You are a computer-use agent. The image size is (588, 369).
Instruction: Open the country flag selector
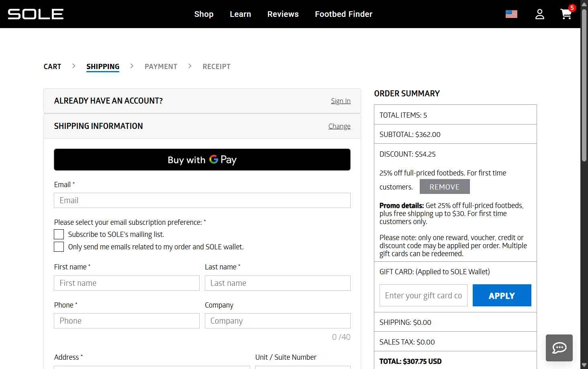point(511,14)
